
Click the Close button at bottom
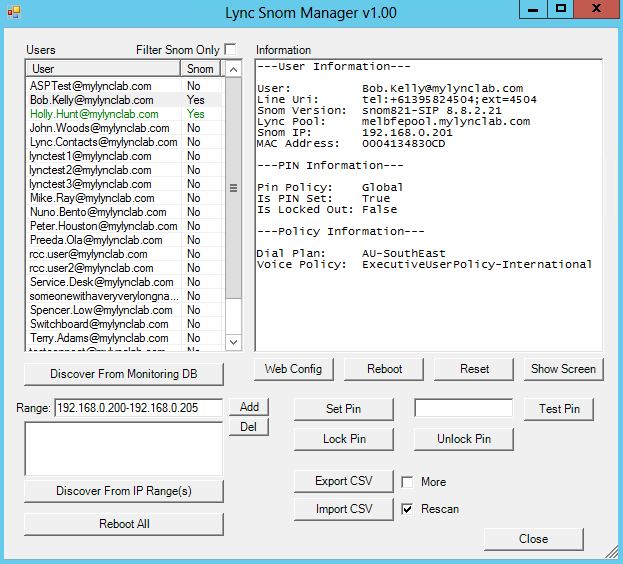pyautogui.click(x=534, y=539)
